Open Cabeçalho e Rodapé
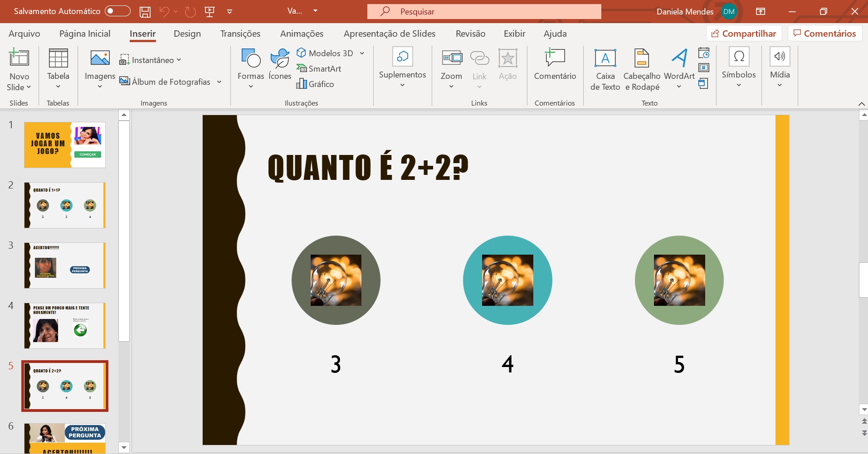 pyautogui.click(x=642, y=69)
